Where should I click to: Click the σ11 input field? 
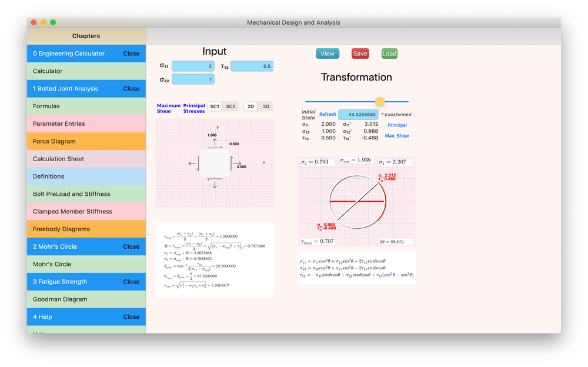click(193, 66)
